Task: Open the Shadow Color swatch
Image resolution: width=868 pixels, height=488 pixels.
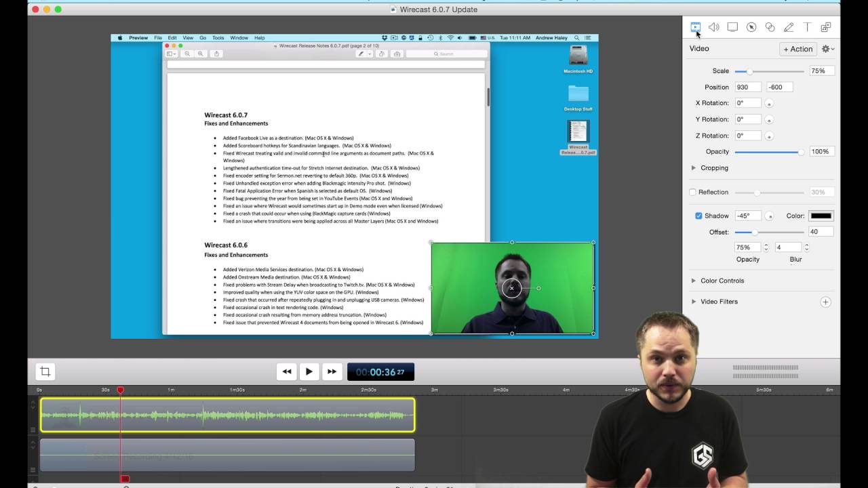Action: (821, 216)
